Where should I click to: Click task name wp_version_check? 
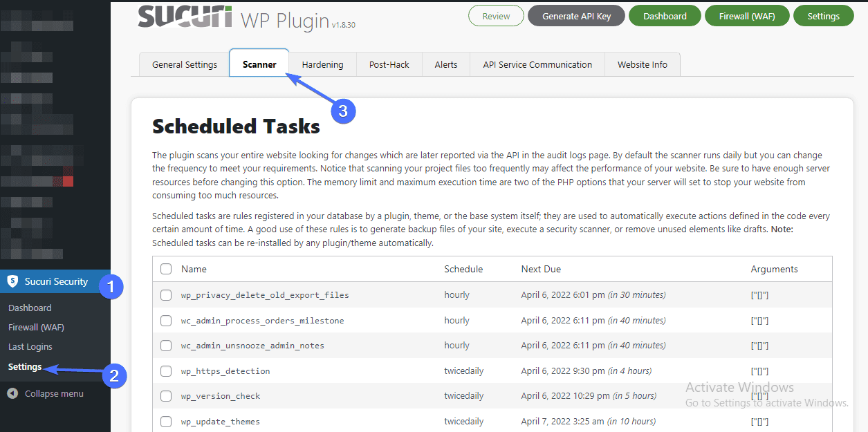point(221,396)
